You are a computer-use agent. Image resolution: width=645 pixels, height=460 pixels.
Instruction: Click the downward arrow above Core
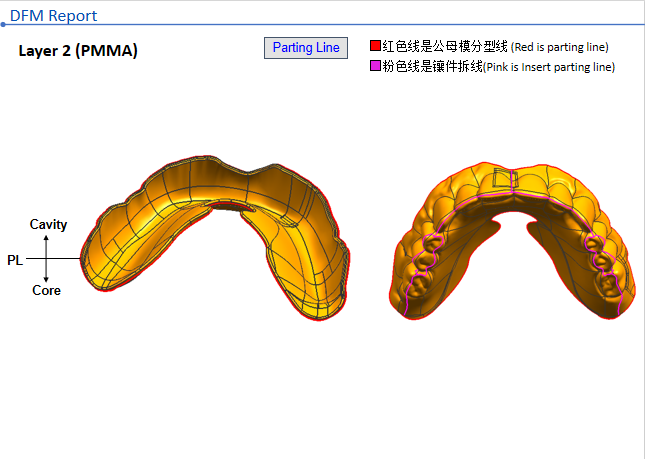(x=47, y=275)
